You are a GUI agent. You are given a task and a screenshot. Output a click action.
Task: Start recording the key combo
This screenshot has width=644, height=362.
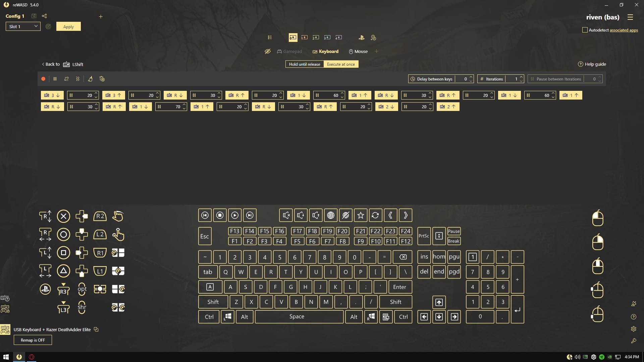point(43,79)
